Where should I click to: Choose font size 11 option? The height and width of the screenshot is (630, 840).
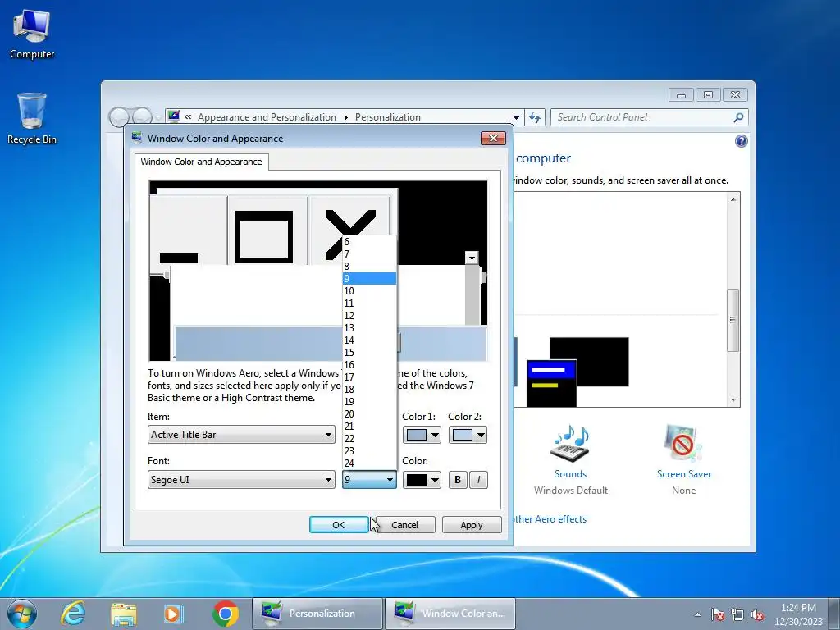click(369, 304)
